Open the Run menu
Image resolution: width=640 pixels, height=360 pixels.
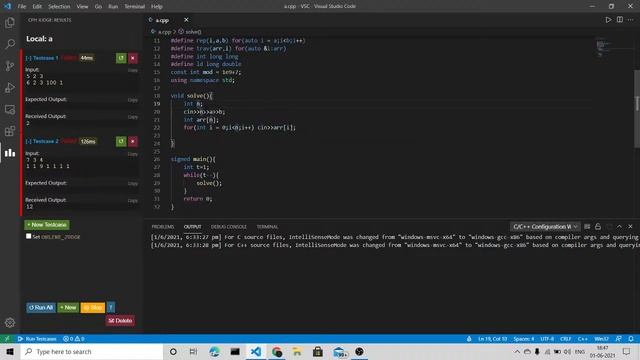[x=113, y=7]
